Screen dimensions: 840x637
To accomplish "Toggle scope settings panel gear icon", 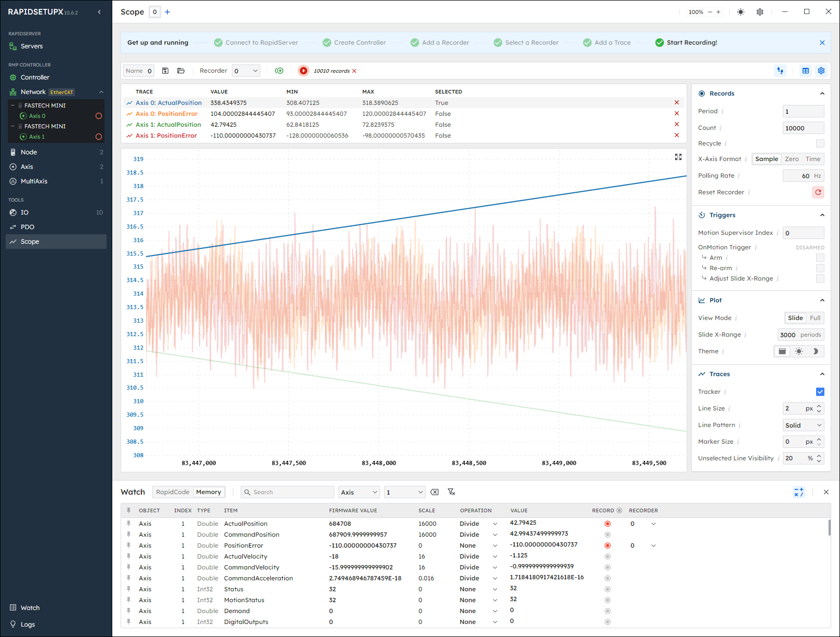I will point(821,71).
